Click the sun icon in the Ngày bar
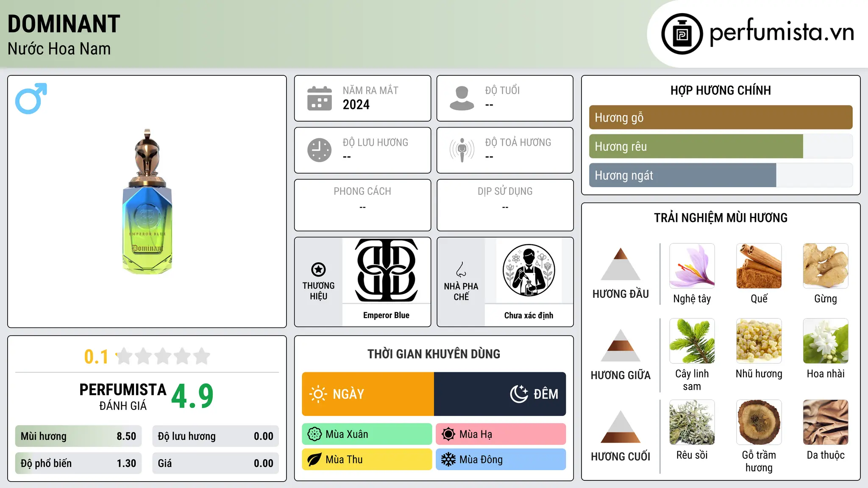The width and height of the screenshot is (868, 488). [x=318, y=394]
